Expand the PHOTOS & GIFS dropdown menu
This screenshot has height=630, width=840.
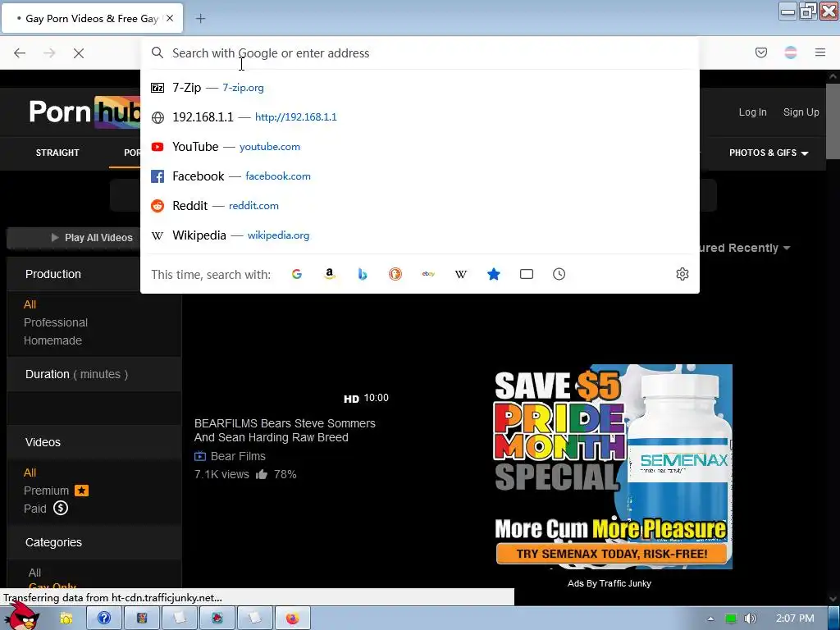pos(769,153)
